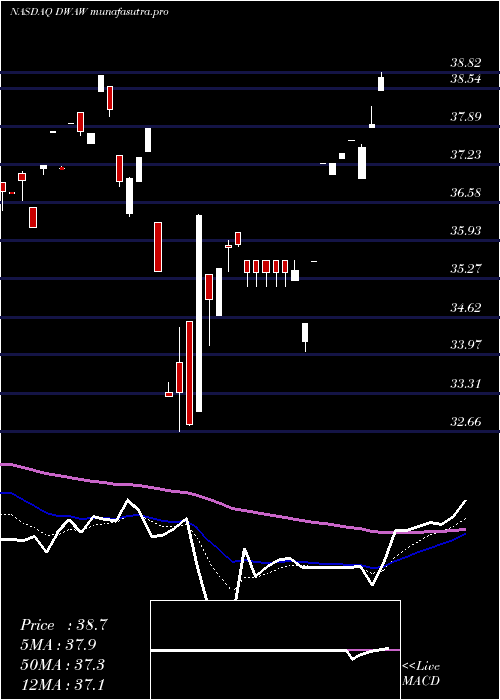This screenshot has height=700, width=500.
Task: Select the 33.97 price axis label
Action: [465, 345]
